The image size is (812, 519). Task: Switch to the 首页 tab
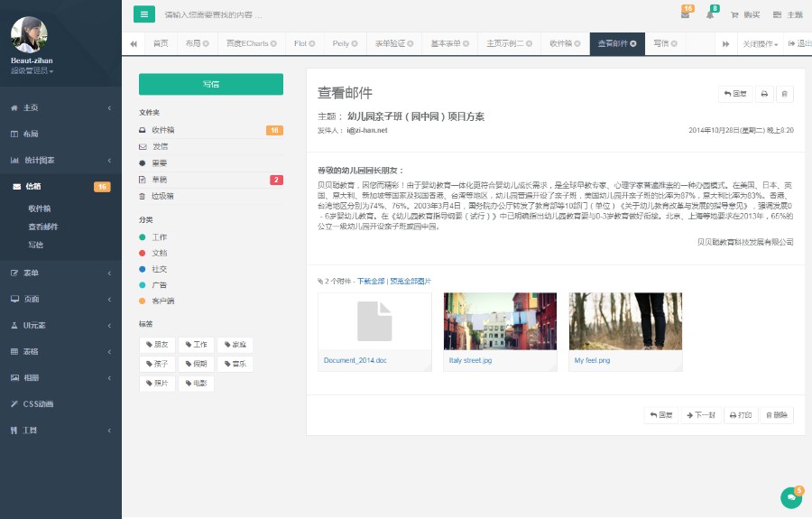pos(161,43)
